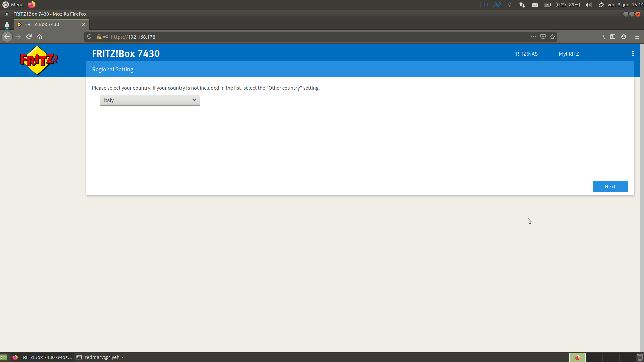Open a new browser tab
The width and height of the screenshot is (644, 362).
(95, 24)
